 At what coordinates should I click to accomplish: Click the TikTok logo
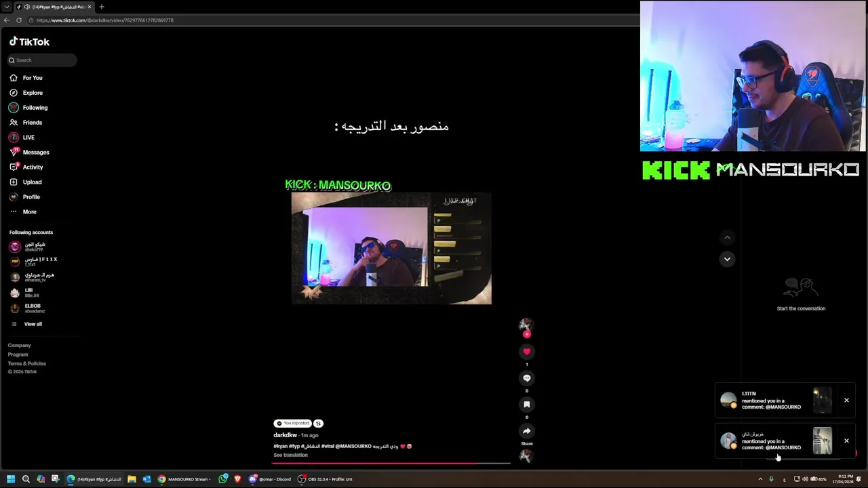(x=29, y=41)
